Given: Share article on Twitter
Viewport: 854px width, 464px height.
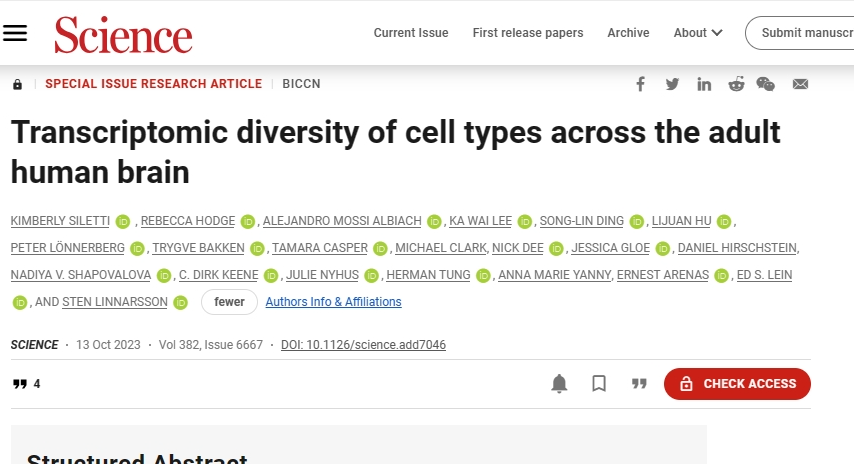Looking at the screenshot, I should 672,84.
